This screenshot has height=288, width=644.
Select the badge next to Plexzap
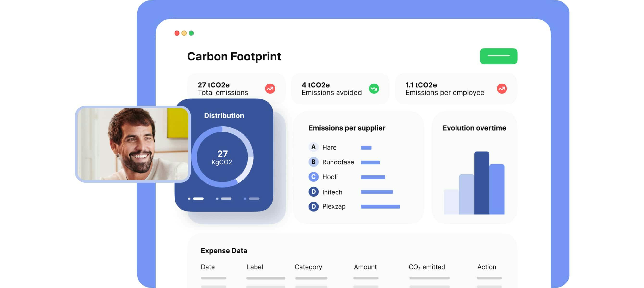click(313, 206)
